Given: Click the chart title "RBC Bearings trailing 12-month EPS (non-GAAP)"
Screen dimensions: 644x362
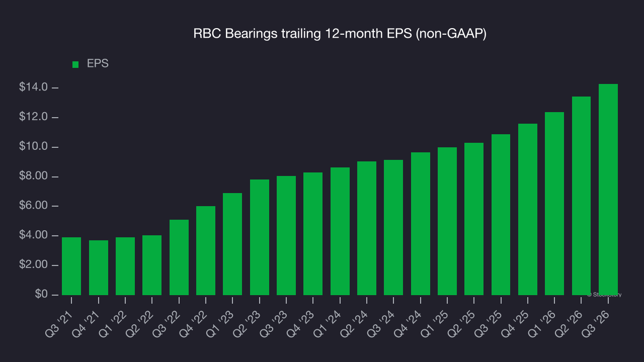Looking at the screenshot, I should tap(340, 34).
